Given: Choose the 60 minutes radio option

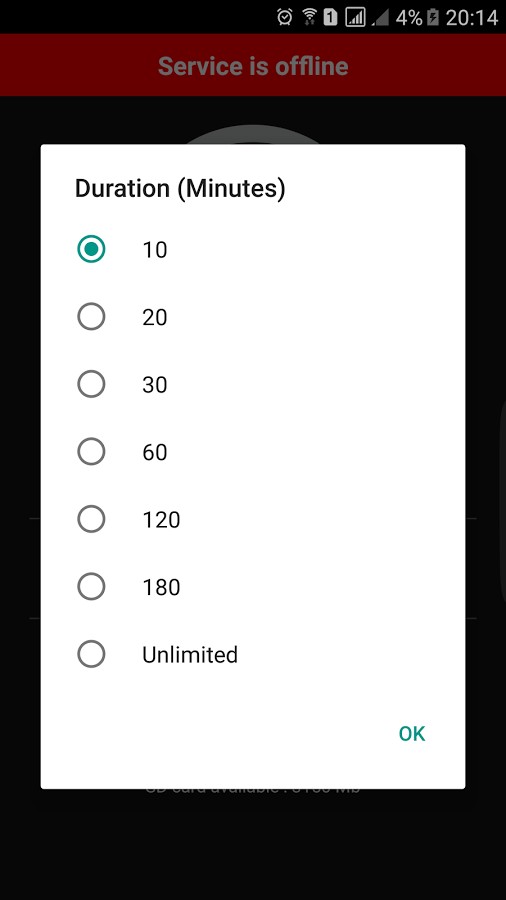Looking at the screenshot, I should pyautogui.click(x=91, y=452).
